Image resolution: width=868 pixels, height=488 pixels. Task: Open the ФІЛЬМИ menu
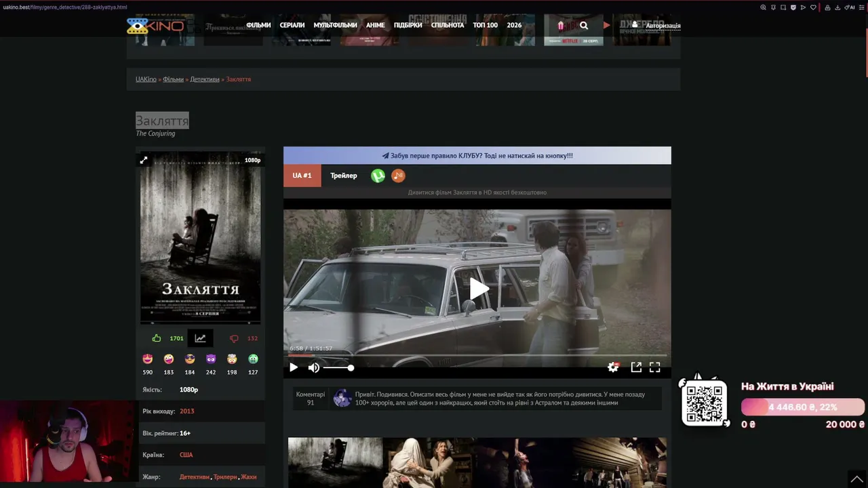point(258,25)
